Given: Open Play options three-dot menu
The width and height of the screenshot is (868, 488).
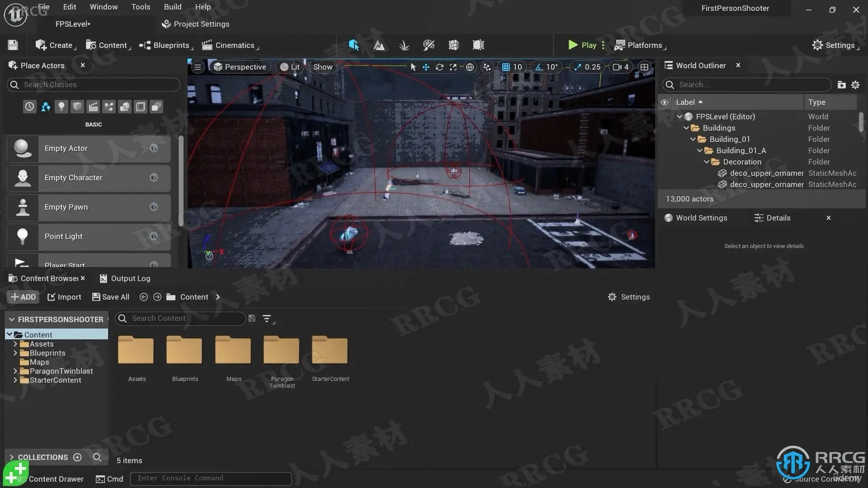Looking at the screenshot, I should click(603, 45).
